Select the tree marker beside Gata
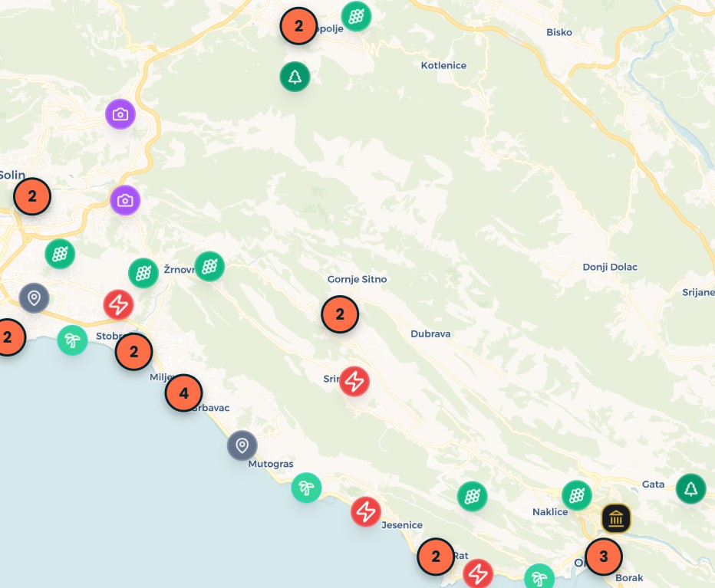Image resolution: width=715 pixels, height=588 pixels. pyautogui.click(x=690, y=488)
